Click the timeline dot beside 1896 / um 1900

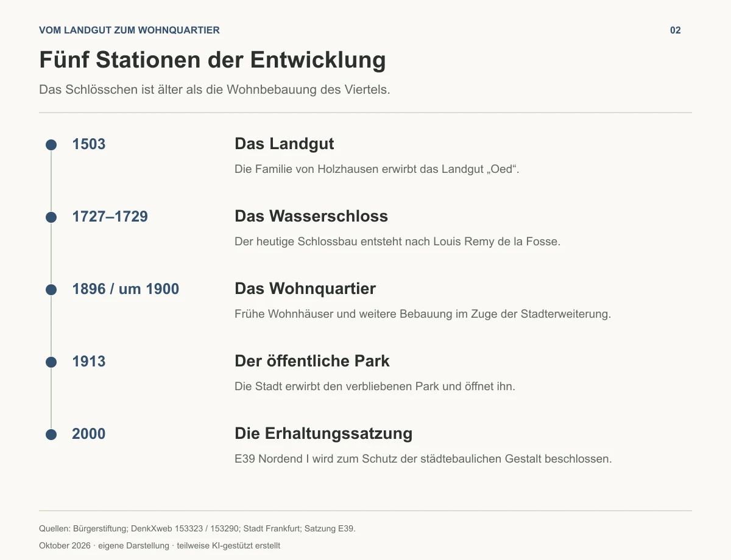51,290
